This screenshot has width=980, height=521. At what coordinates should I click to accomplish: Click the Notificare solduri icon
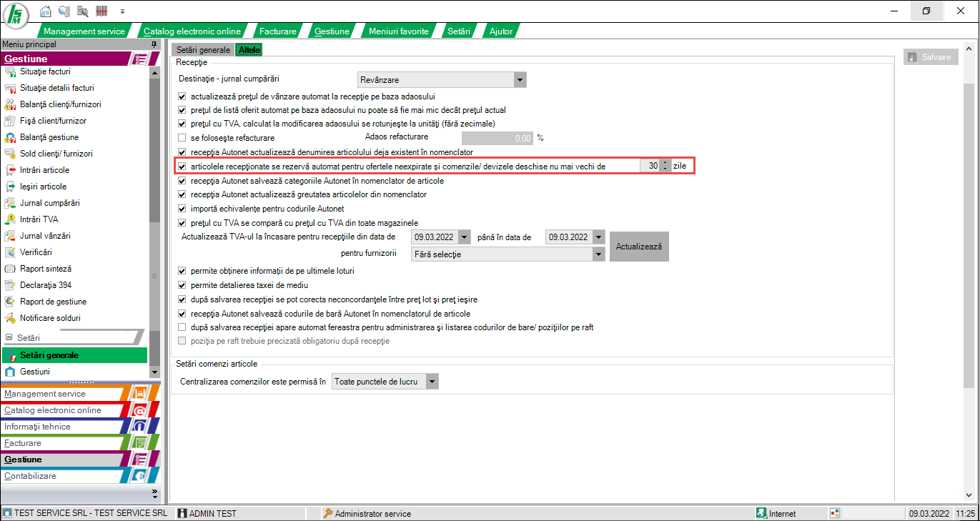(10, 318)
